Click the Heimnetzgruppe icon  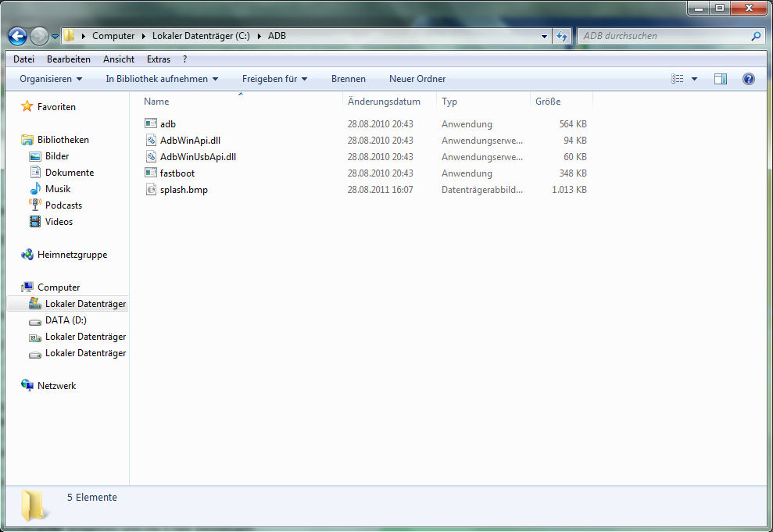click(27, 254)
